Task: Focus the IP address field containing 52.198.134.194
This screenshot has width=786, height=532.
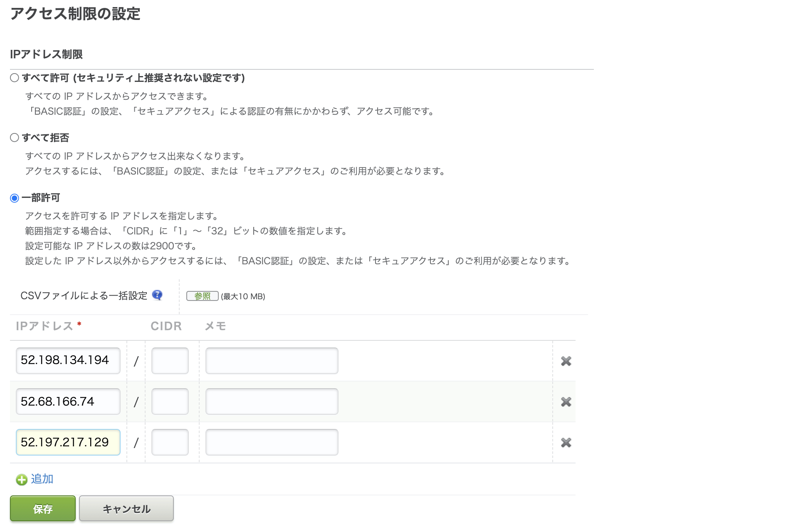Action: (68, 360)
